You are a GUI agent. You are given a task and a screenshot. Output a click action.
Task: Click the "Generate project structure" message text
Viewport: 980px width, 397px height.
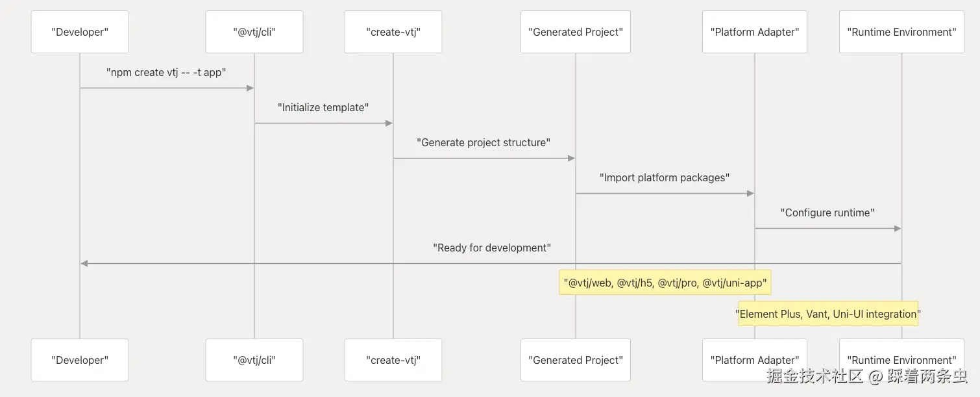coord(484,143)
